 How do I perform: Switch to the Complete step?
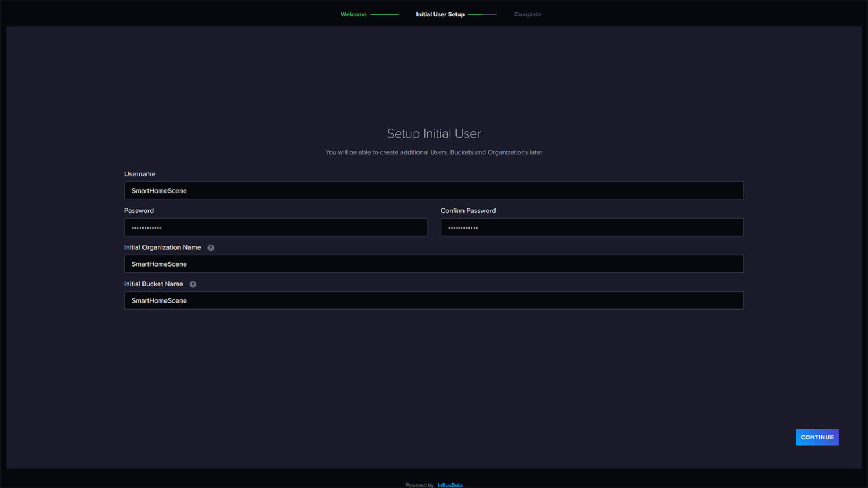(527, 14)
